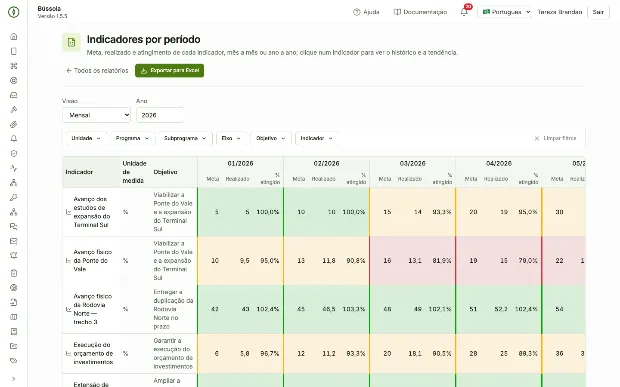Click the envelope icon in the sidebar
The width and height of the screenshot is (620, 387).
(x=13, y=241)
